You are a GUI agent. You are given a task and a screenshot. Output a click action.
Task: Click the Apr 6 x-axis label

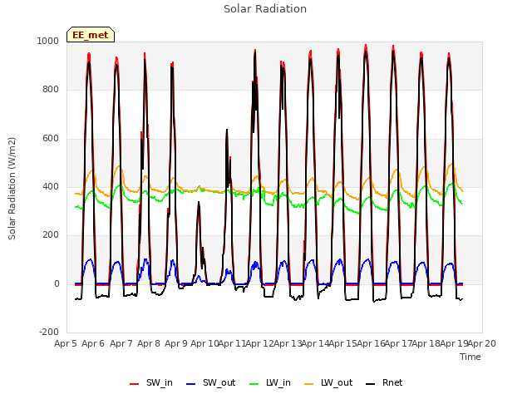[x=93, y=343]
